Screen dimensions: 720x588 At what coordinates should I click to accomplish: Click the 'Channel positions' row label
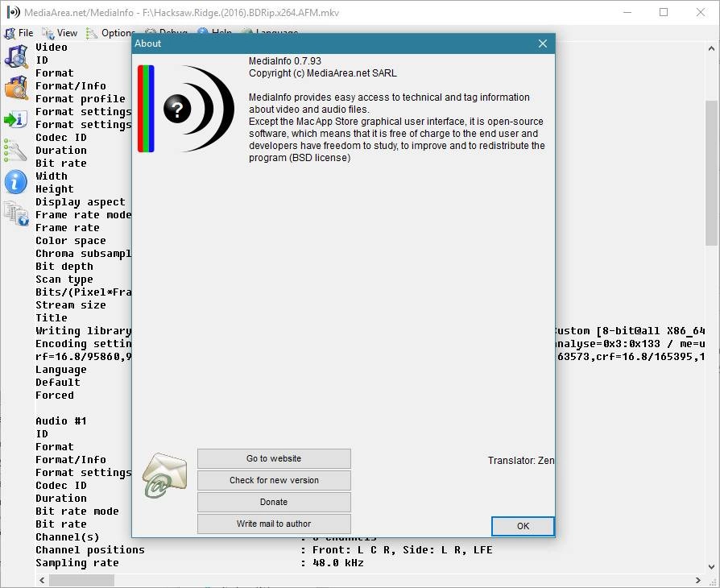(90, 550)
